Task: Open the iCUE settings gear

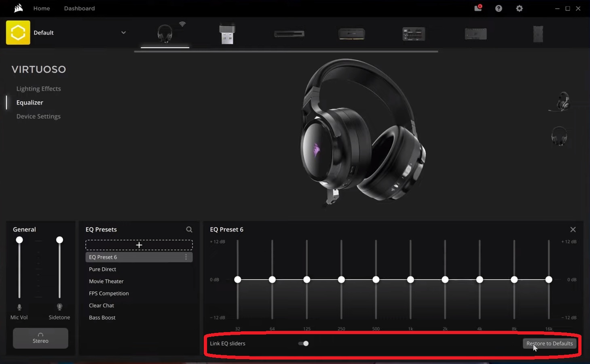Action: [x=519, y=8]
